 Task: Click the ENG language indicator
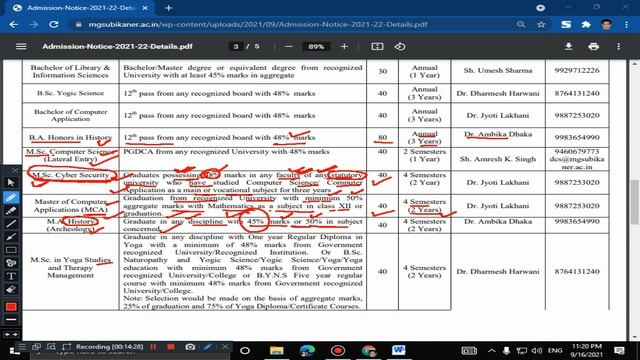pyautogui.click(x=555, y=351)
